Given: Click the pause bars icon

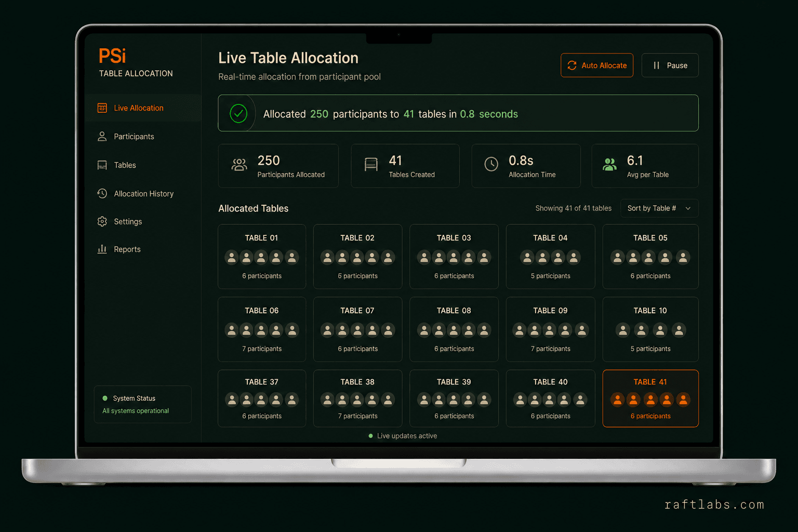Looking at the screenshot, I should (657, 65).
